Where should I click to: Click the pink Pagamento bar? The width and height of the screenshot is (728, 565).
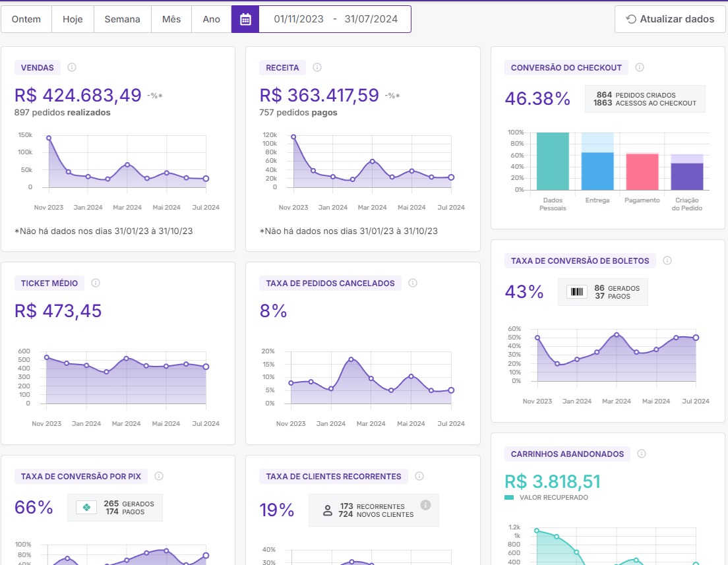(x=642, y=172)
